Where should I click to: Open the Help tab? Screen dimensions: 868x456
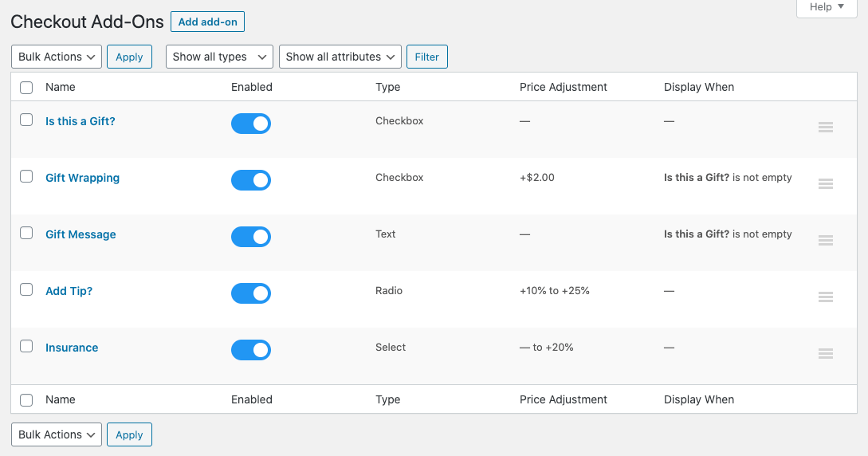pos(827,7)
